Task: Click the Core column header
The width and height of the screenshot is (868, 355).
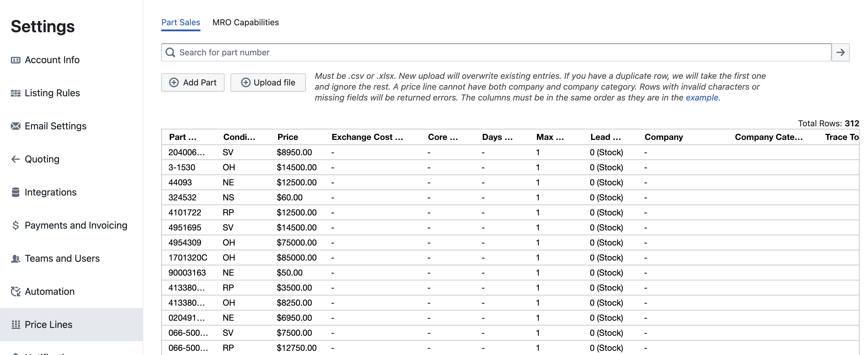Action: 443,137
